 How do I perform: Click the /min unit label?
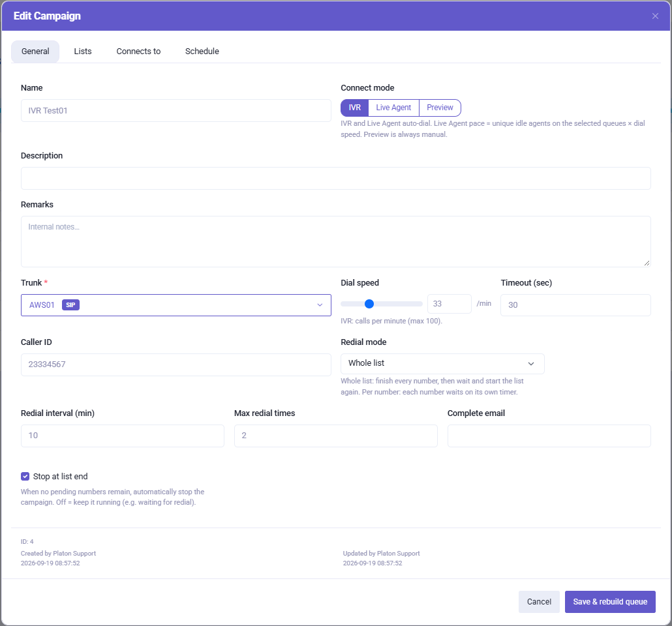pos(484,303)
